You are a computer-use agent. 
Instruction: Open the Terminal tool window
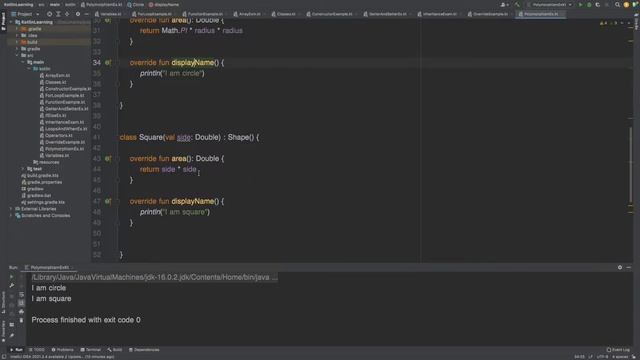coord(91,350)
